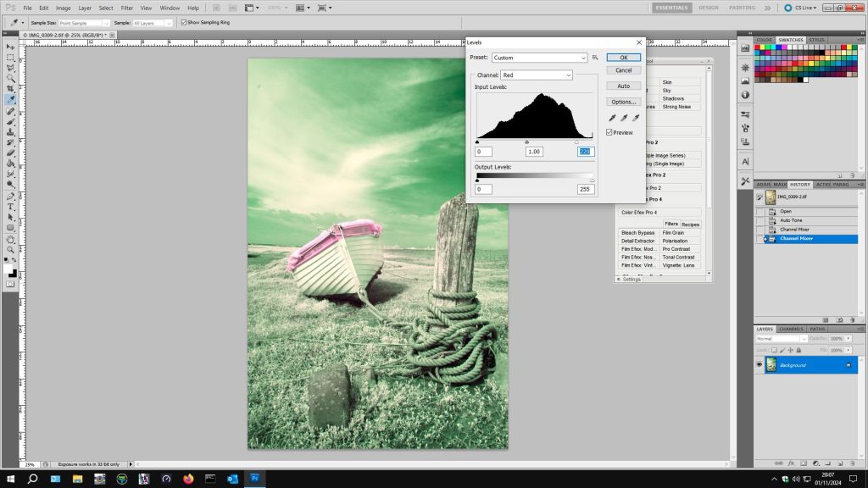Switch to the Channels tab
Viewport: 868px width, 488px height.
click(791, 329)
